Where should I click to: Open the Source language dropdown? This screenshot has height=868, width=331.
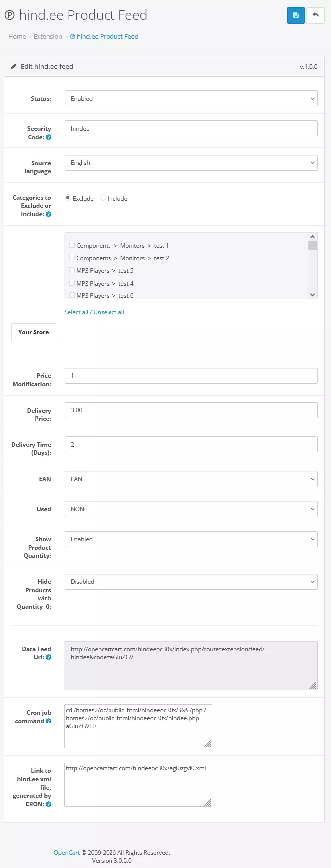pyautogui.click(x=191, y=163)
